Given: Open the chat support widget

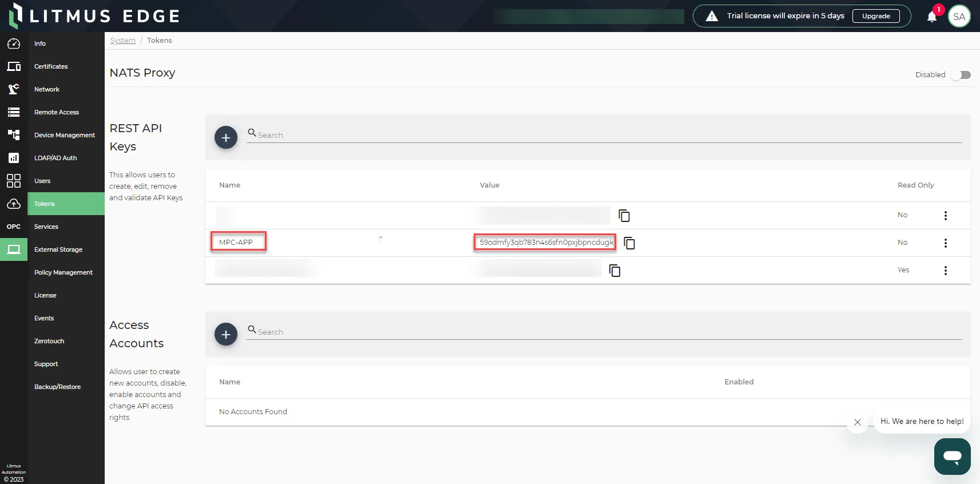Looking at the screenshot, I should tap(953, 457).
